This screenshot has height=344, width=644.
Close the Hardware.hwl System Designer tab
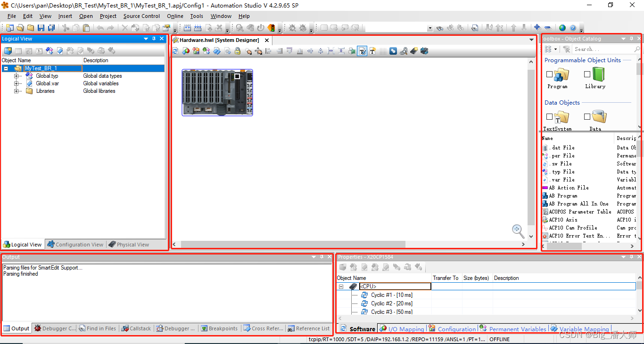tap(267, 40)
